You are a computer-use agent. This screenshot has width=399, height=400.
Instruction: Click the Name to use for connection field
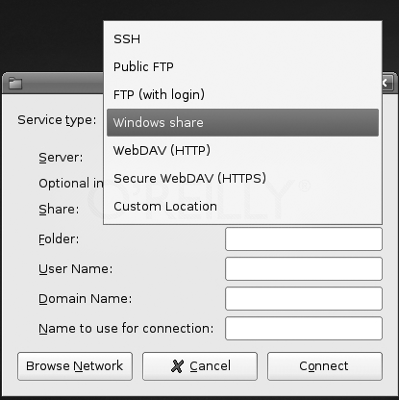pyautogui.click(x=304, y=328)
